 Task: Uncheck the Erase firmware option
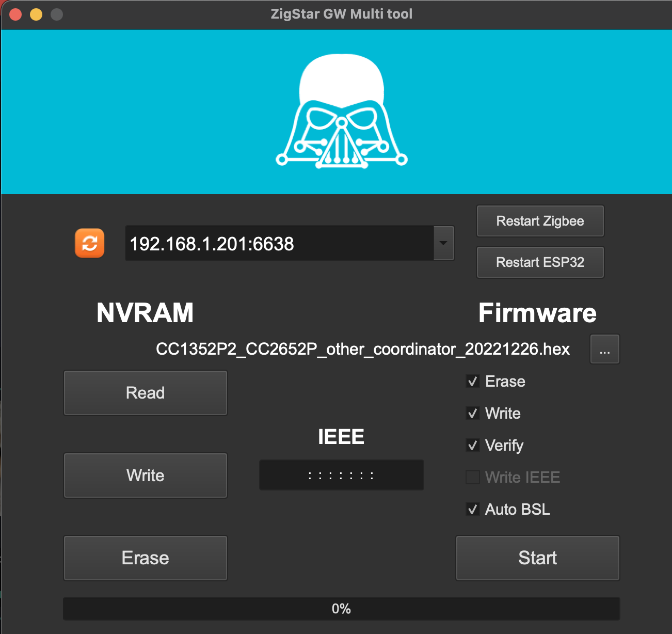472,381
